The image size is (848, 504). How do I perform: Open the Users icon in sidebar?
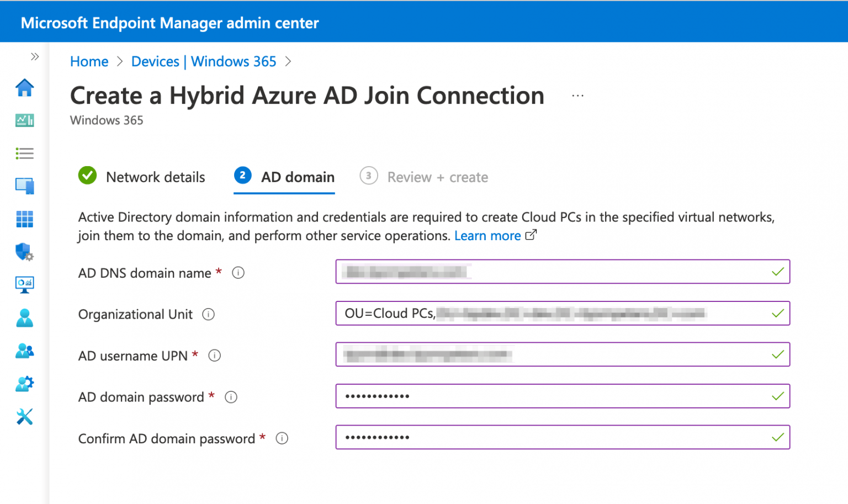[x=25, y=319]
